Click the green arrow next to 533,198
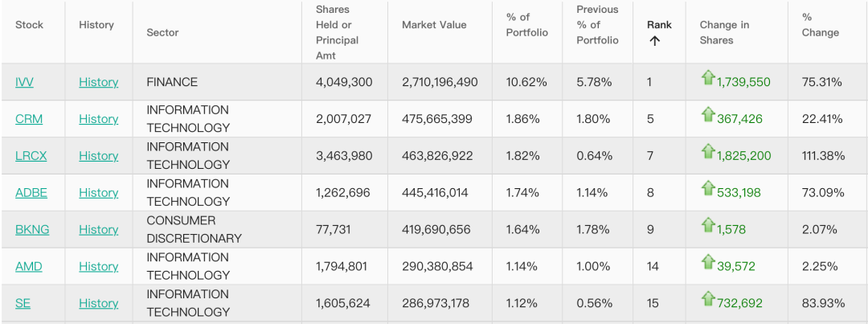The image size is (868, 324). [x=707, y=189]
